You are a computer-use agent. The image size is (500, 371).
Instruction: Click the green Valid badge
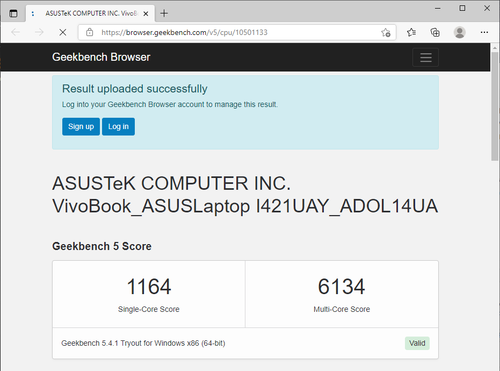(417, 343)
